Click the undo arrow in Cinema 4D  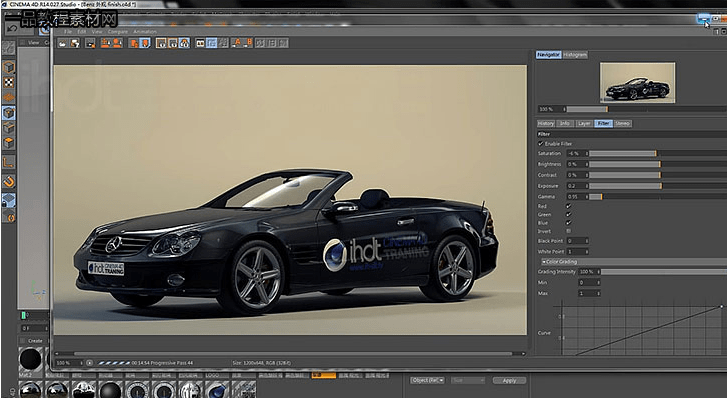tap(12, 29)
